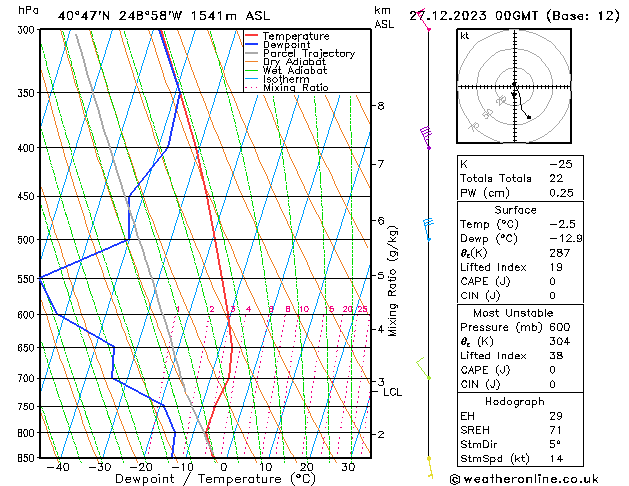Viewport: 629px width, 486px height.
Task: Select the Dry Adiabat legend label
Action: click(x=294, y=62)
